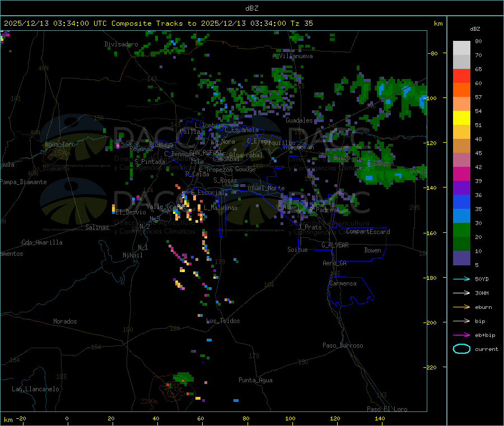Click the Pampa_Diamante map label
Viewport: 504px width, 426px height.
point(24,182)
